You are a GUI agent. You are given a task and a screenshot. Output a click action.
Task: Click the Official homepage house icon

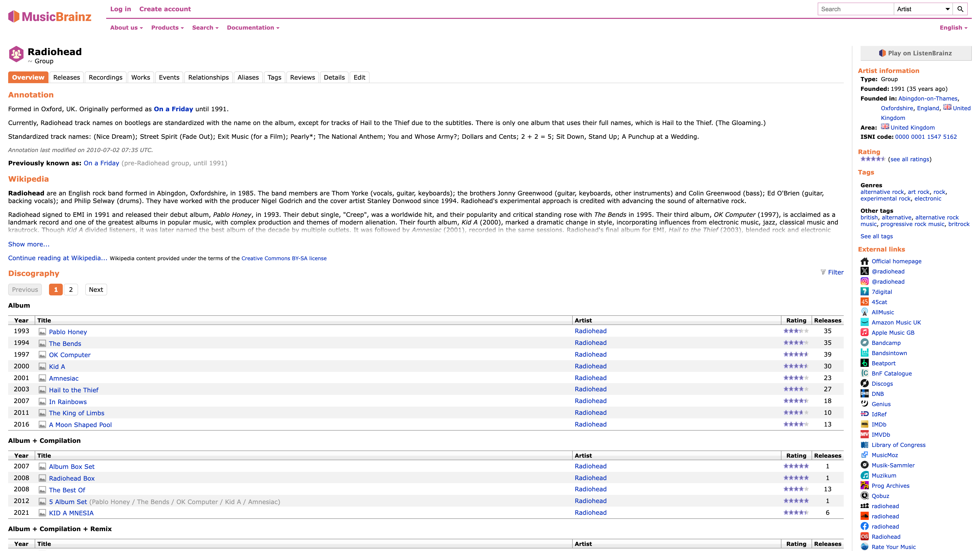click(864, 261)
